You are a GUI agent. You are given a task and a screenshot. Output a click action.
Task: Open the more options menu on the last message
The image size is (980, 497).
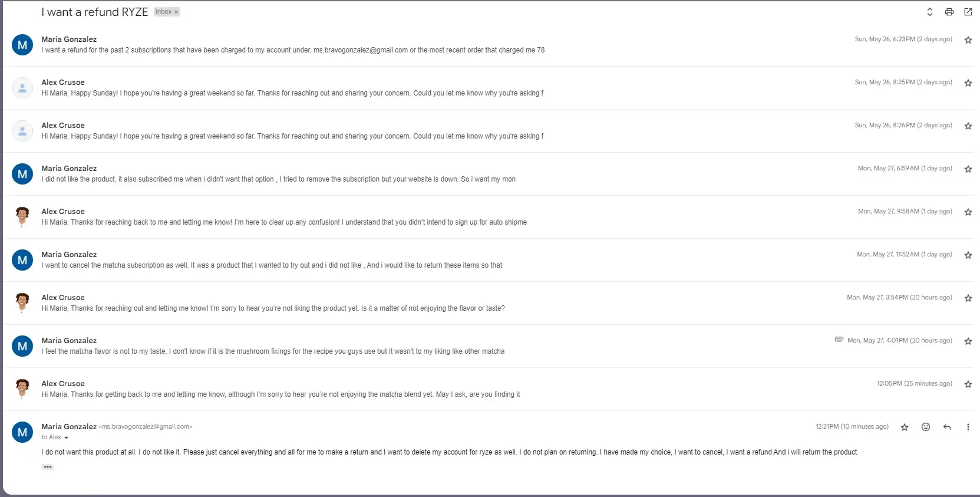click(968, 427)
